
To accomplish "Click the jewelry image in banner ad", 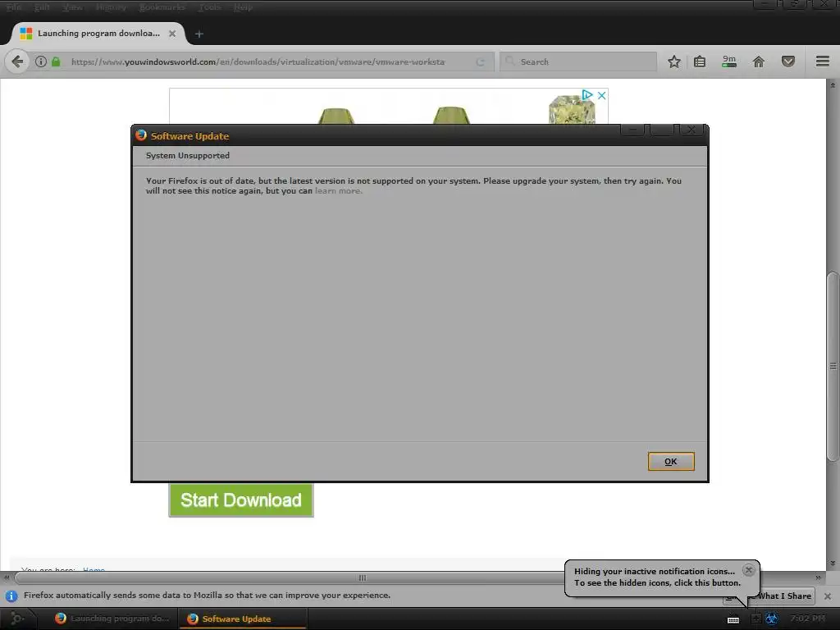I will click(572, 109).
